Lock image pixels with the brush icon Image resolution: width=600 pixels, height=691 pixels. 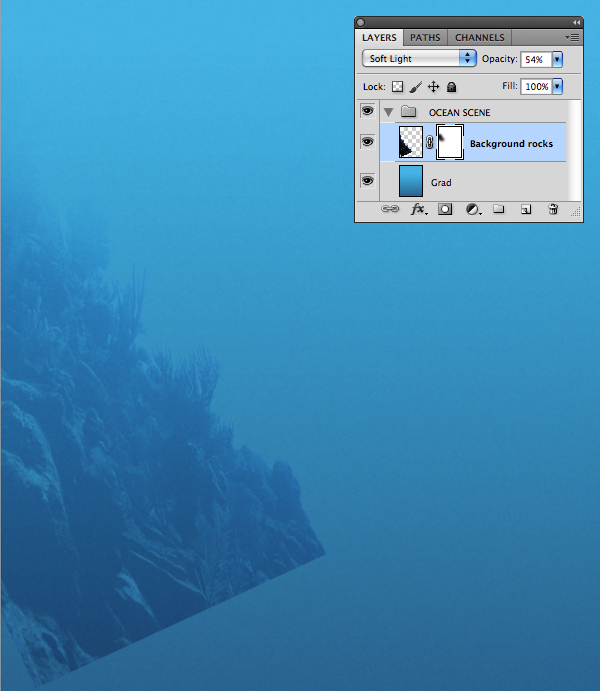tap(415, 87)
